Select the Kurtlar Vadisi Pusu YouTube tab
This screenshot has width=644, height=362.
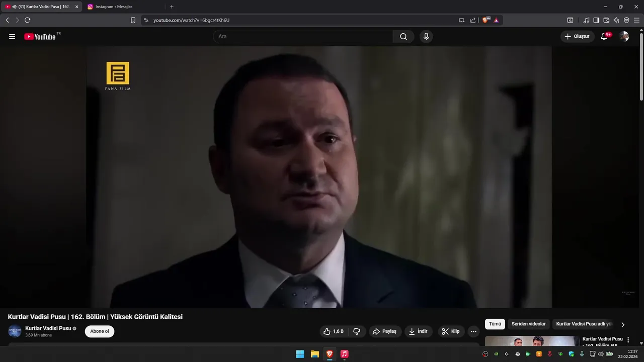tap(40, 7)
